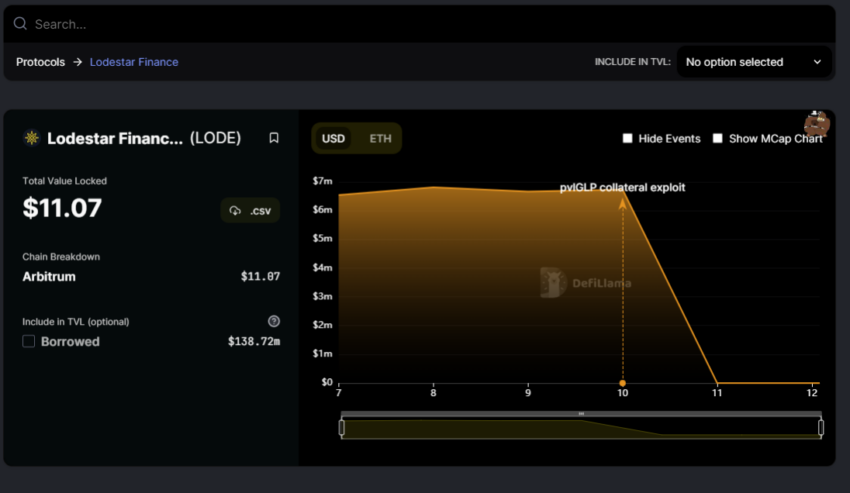Click the $138.72m borrowed value
The image size is (850, 493).
click(x=254, y=341)
